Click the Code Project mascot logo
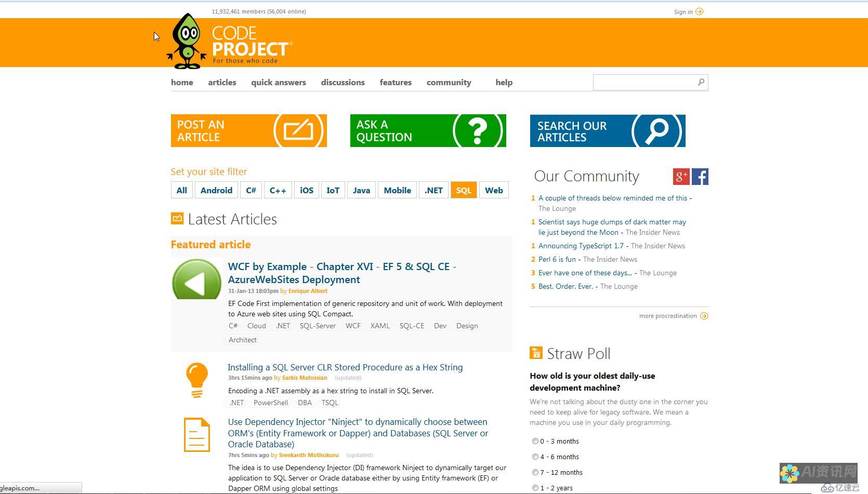 187,42
